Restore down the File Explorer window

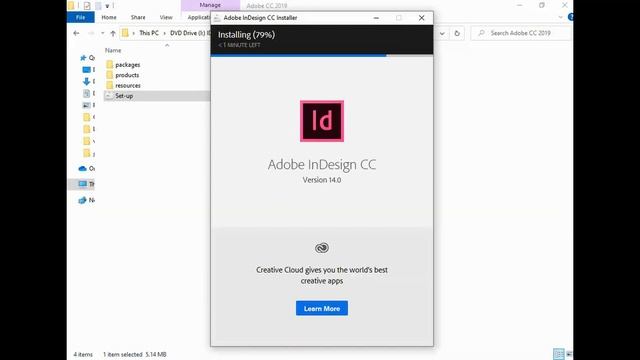[542, 5]
